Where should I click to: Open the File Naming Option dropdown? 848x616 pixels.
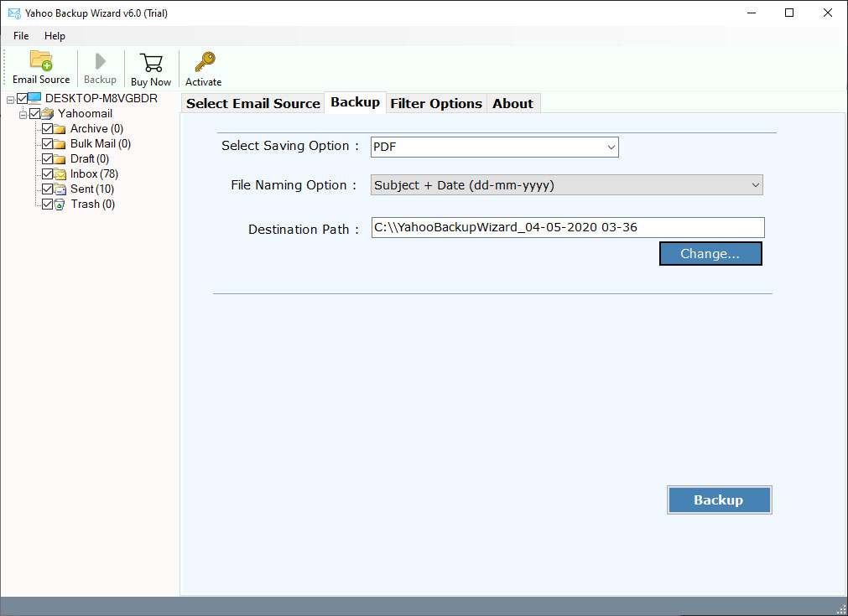(566, 184)
